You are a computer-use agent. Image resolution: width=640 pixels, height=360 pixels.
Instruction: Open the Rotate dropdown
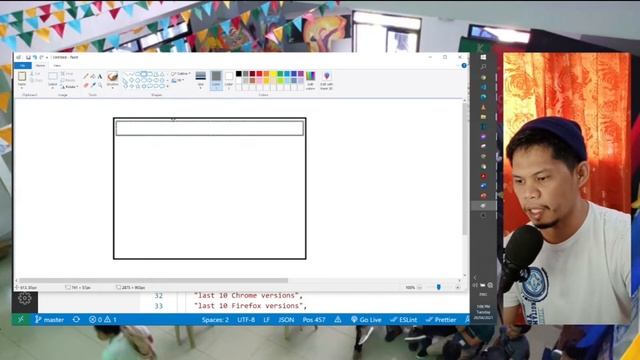click(x=69, y=87)
